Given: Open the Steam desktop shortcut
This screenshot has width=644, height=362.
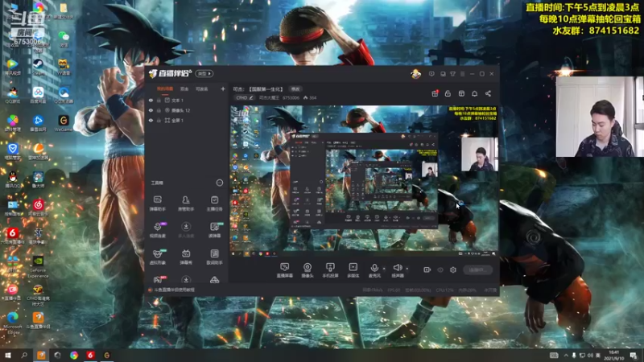Looking at the screenshot, I should click(x=38, y=67).
